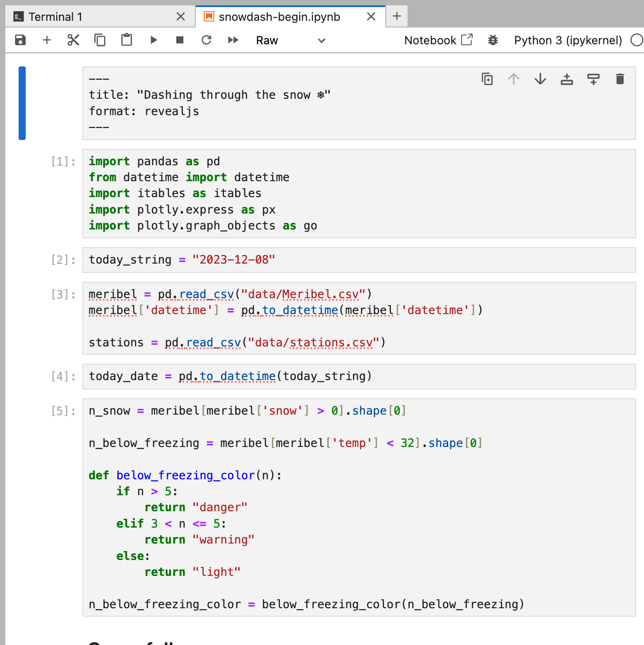Screen dimensions: 644x645
Task: Paste cell from clipboard icon
Action: point(127,40)
